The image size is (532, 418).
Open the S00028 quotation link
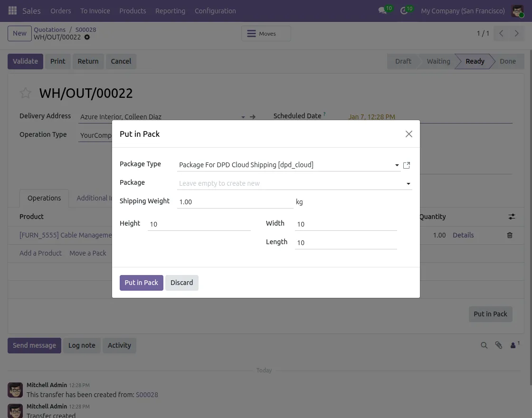click(85, 29)
